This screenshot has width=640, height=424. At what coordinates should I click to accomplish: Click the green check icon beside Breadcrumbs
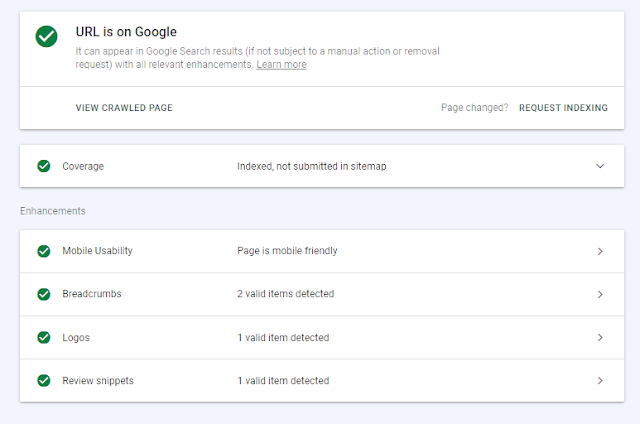tap(44, 294)
